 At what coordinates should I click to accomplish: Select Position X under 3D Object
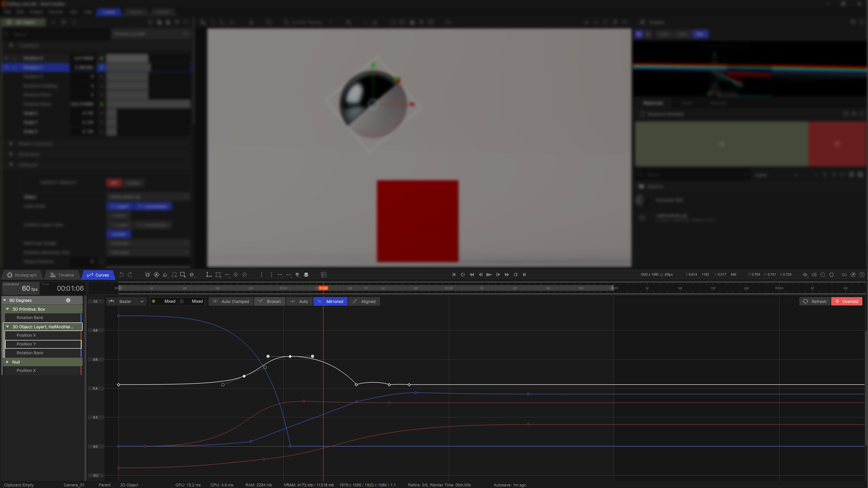coord(26,335)
